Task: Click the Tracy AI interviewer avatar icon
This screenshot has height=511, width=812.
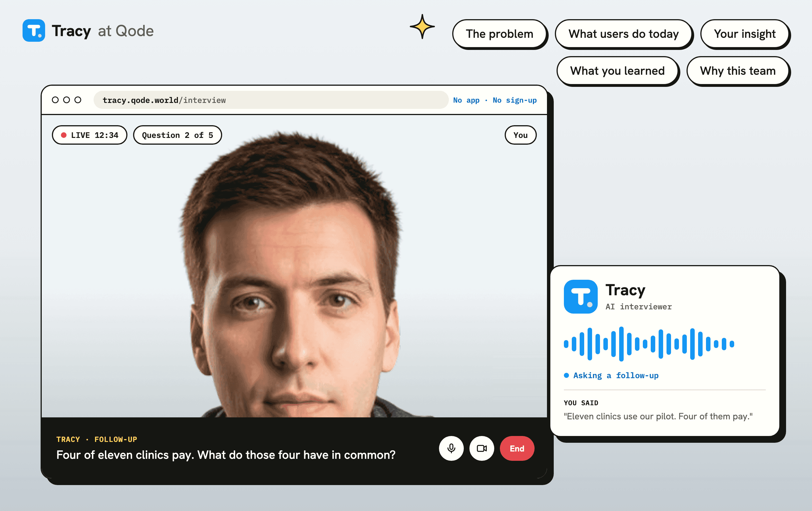Action: 580,296
